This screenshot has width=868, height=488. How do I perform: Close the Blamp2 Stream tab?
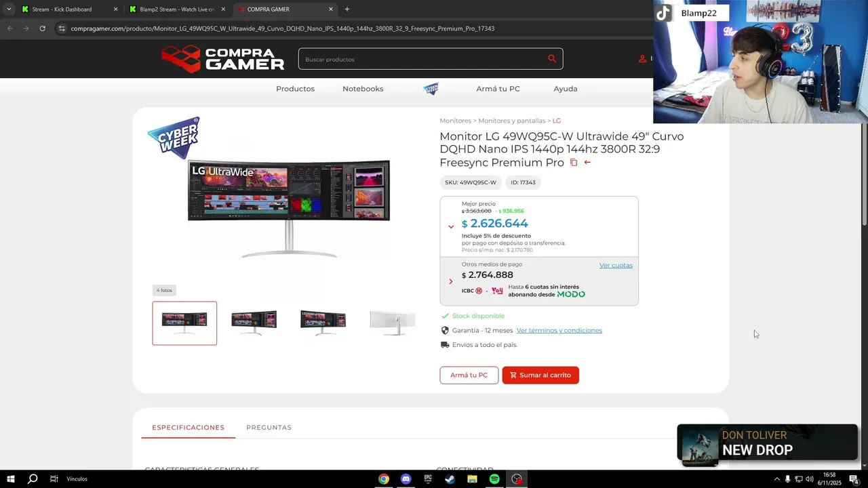(x=223, y=9)
